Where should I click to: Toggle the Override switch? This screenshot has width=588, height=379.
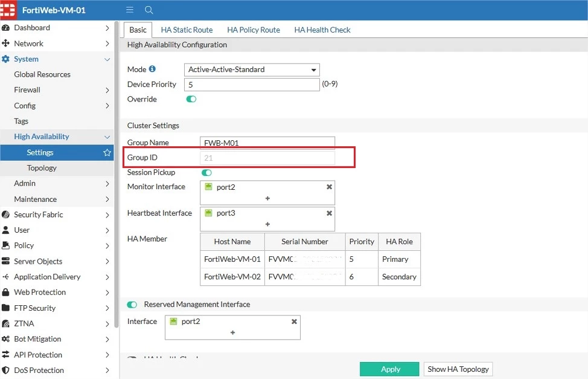[x=191, y=99]
